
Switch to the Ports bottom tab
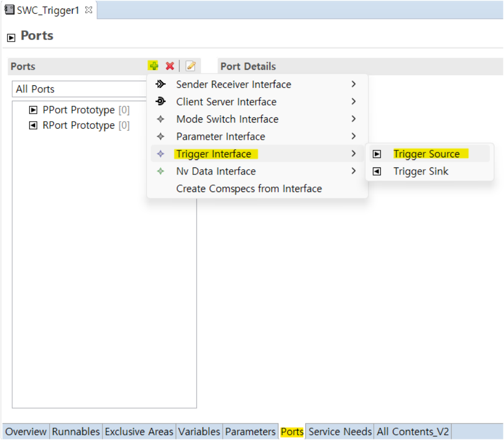(x=292, y=431)
